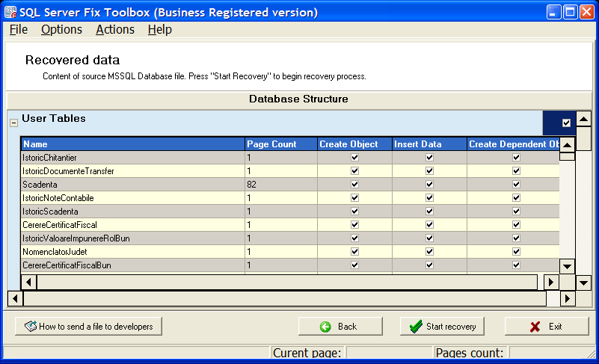The height and width of the screenshot is (364, 599).
Task: Toggle Create Object for IstoricNoteContabile
Action: coord(354,198)
